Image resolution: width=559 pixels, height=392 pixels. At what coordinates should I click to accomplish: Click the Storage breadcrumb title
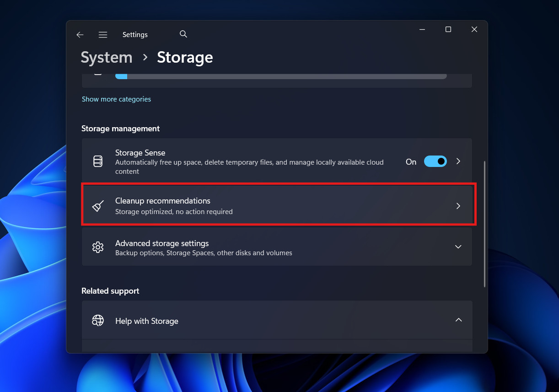(185, 57)
